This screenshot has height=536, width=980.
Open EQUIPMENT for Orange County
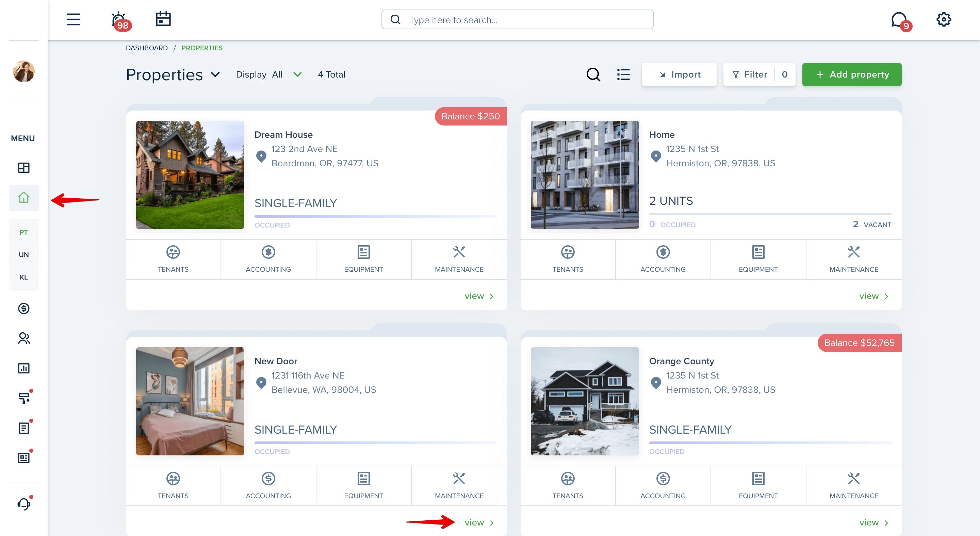point(758,486)
